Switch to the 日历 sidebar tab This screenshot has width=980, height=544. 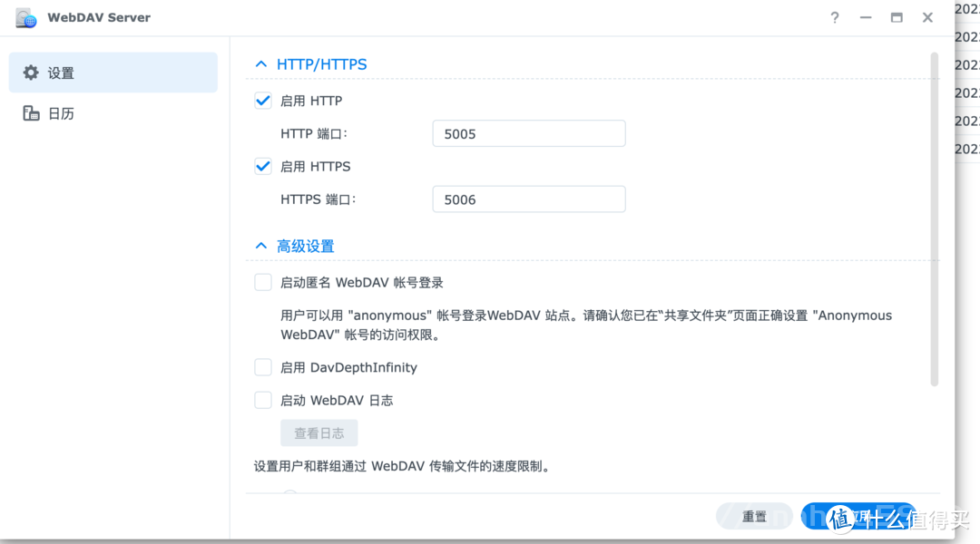(113, 113)
